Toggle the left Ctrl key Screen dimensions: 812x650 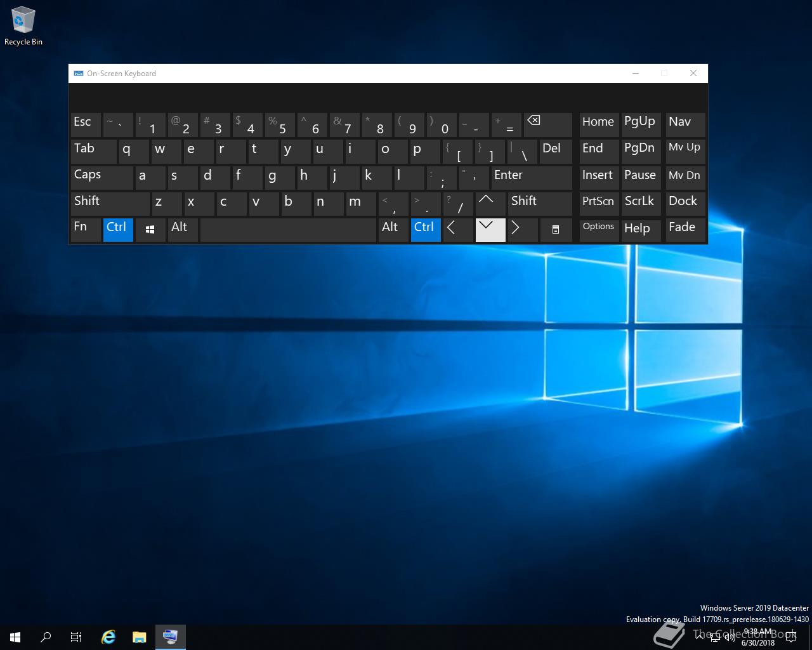(118, 230)
